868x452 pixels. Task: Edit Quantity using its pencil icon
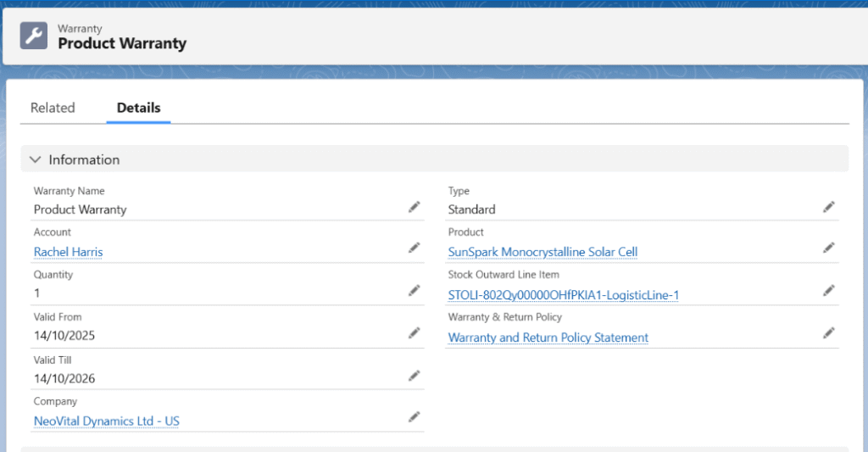tap(414, 290)
